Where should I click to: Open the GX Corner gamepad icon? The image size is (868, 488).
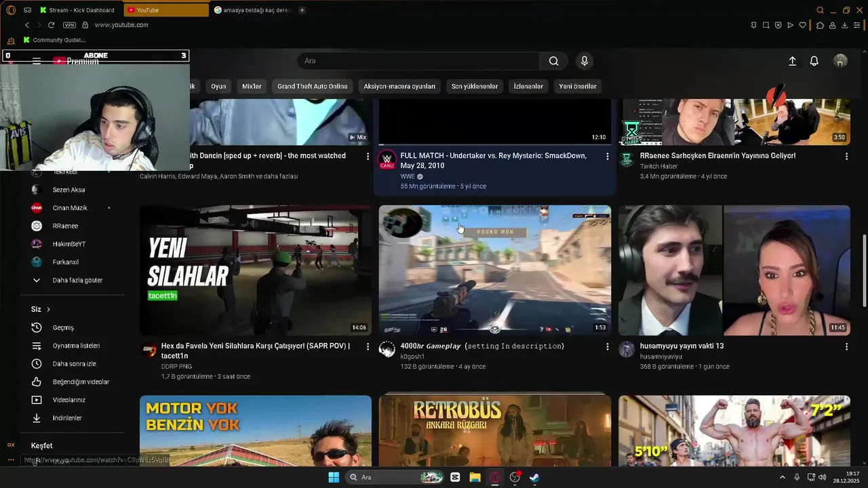click(27, 10)
